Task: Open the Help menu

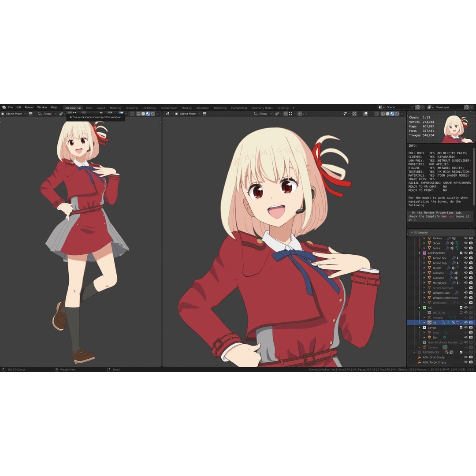Action: tap(54, 107)
